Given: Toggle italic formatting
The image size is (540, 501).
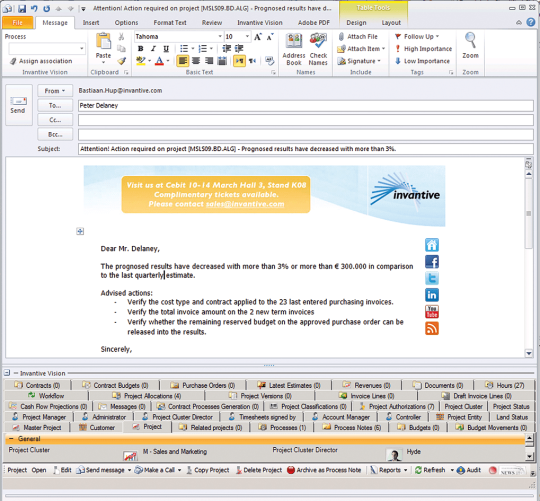Looking at the screenshot, I should [153, 49].
